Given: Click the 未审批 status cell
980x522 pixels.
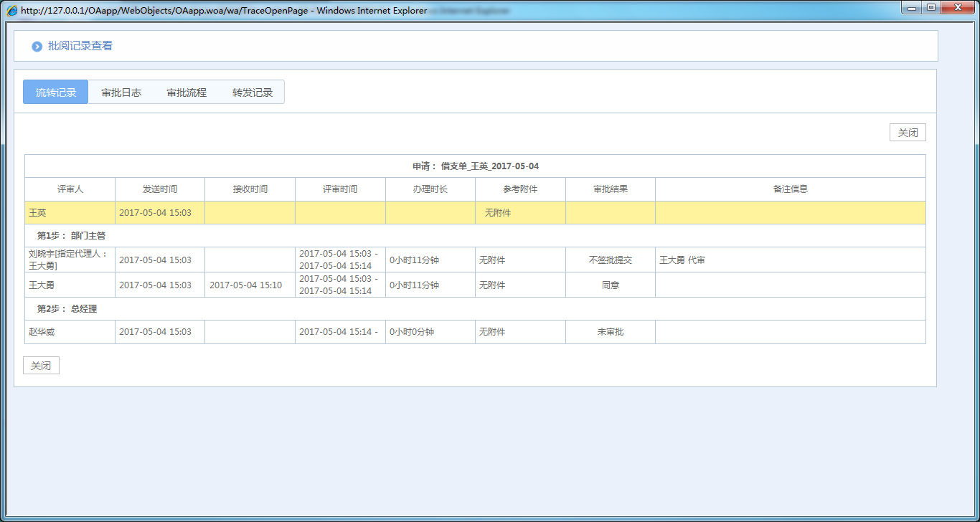Looking at the screenshot, I should pyautogui.click(x=611, y=332).
